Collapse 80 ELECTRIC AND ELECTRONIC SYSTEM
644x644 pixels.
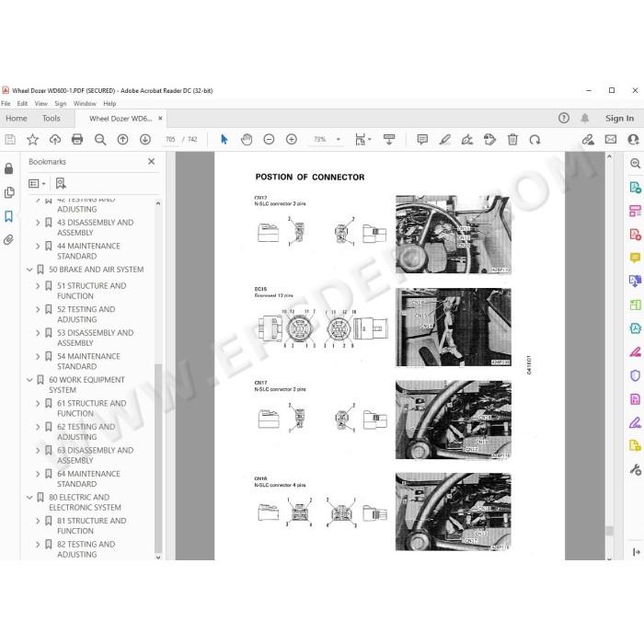[29, 498]
